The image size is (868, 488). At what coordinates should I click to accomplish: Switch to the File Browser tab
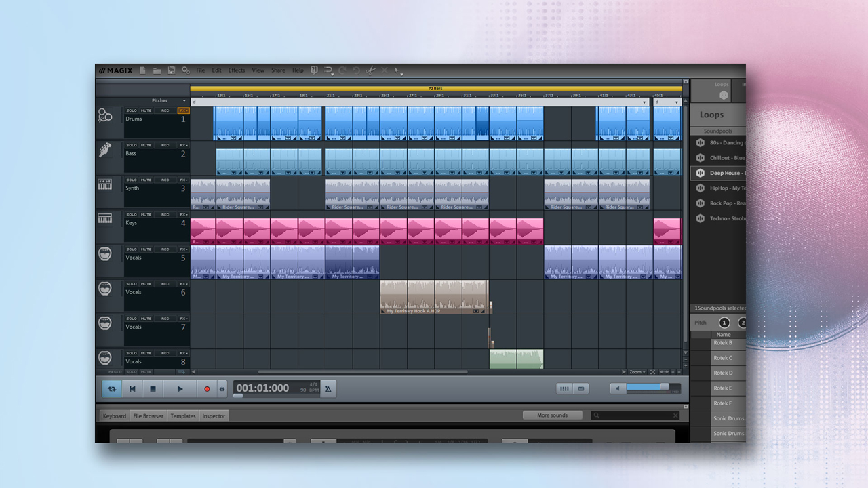(148, 416)
